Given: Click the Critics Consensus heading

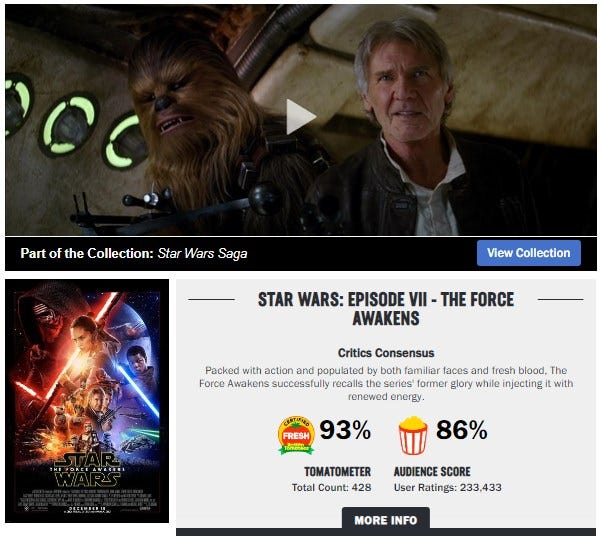Looking at the screenshot, I should (x=386, y=353).
